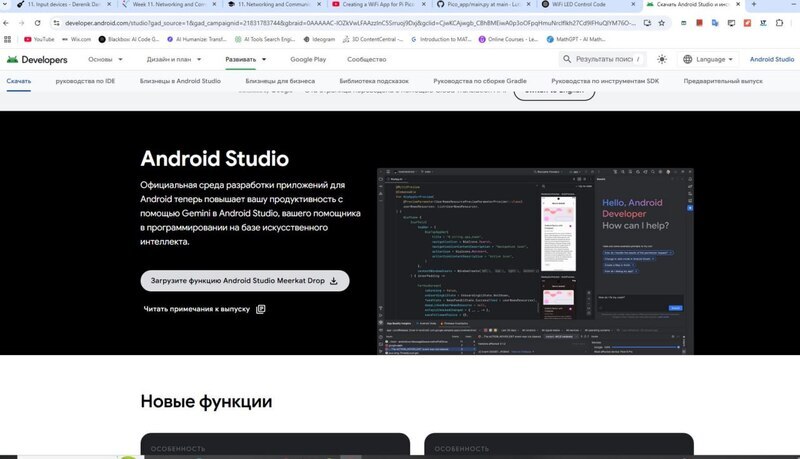Open the Google Translate extension icon
Image resolution: width=800 pixels, height=459 pixels.
click(715, 23)
